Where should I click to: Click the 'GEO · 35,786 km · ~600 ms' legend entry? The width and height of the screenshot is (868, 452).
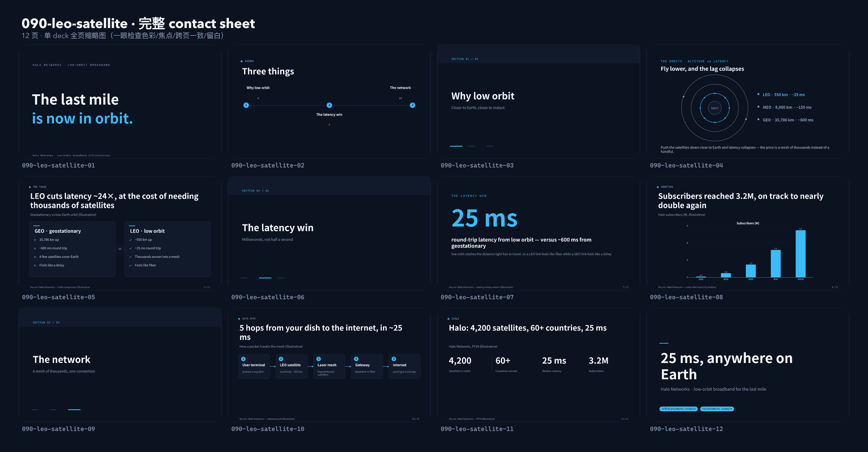(x=788, y=120)
